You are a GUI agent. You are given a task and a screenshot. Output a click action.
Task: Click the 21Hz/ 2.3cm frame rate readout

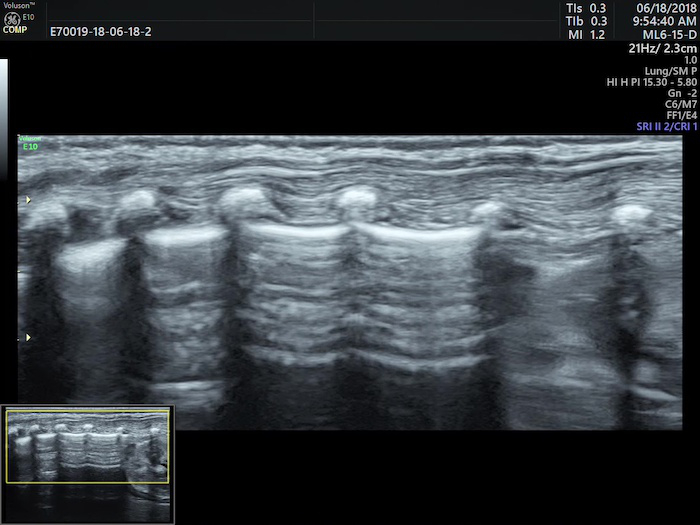(662, 49)
